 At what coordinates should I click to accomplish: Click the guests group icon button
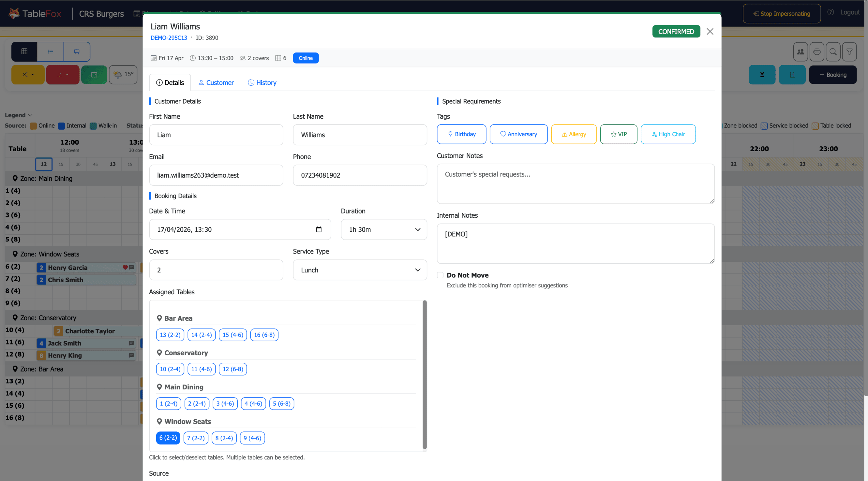[x=800, y=51]
